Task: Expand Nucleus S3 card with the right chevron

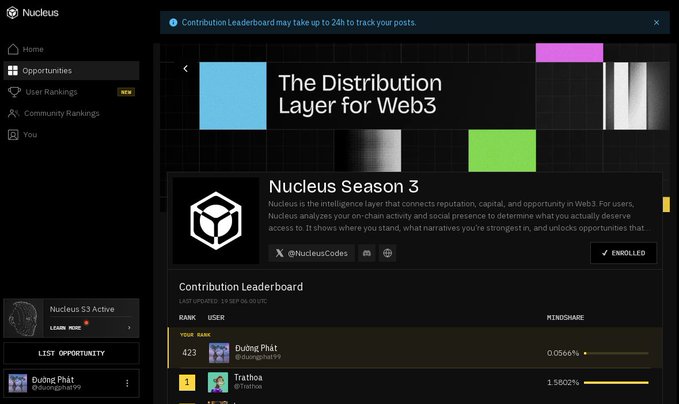Action: click(129, 328)
